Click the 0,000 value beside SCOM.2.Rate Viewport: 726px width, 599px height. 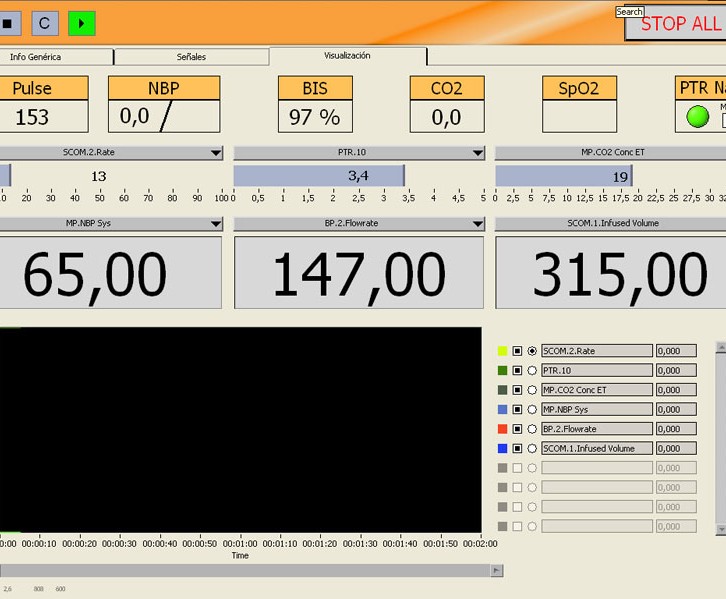676,351
